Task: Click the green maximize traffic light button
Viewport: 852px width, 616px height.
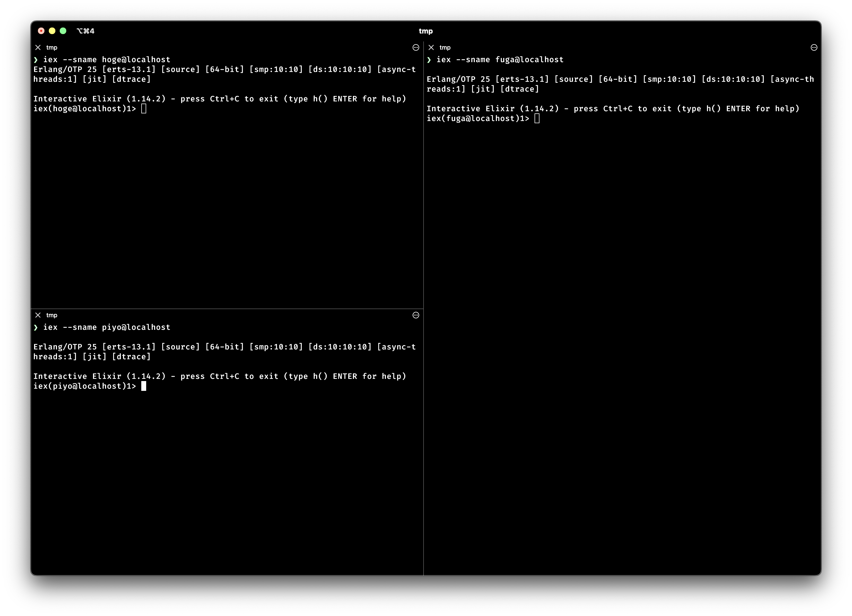Action: [64, 31]
